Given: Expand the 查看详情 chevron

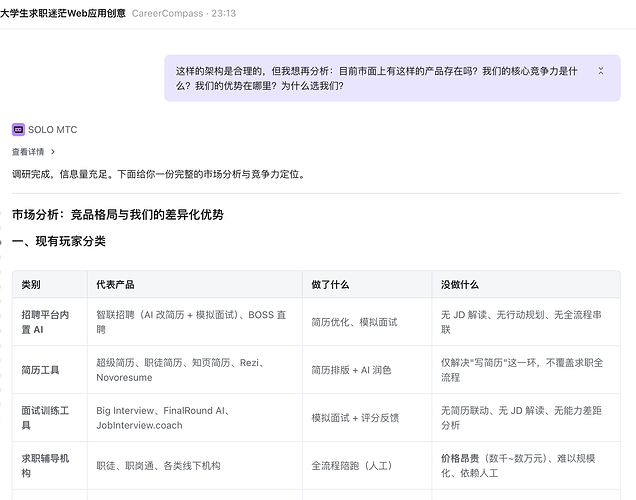Looking at the screenshot, I should (x=53, y=152).
